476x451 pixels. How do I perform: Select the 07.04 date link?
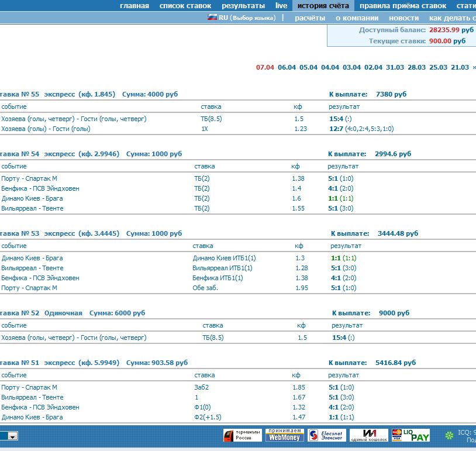[x=265, y=67]
